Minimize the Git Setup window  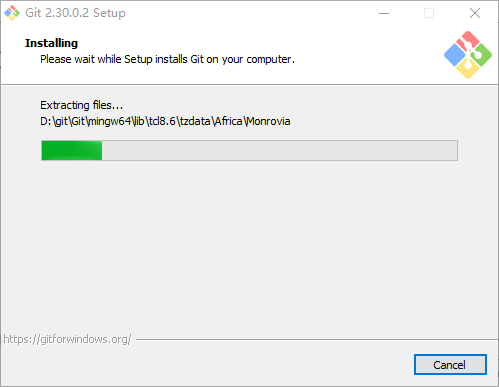[x=384, y=13]
